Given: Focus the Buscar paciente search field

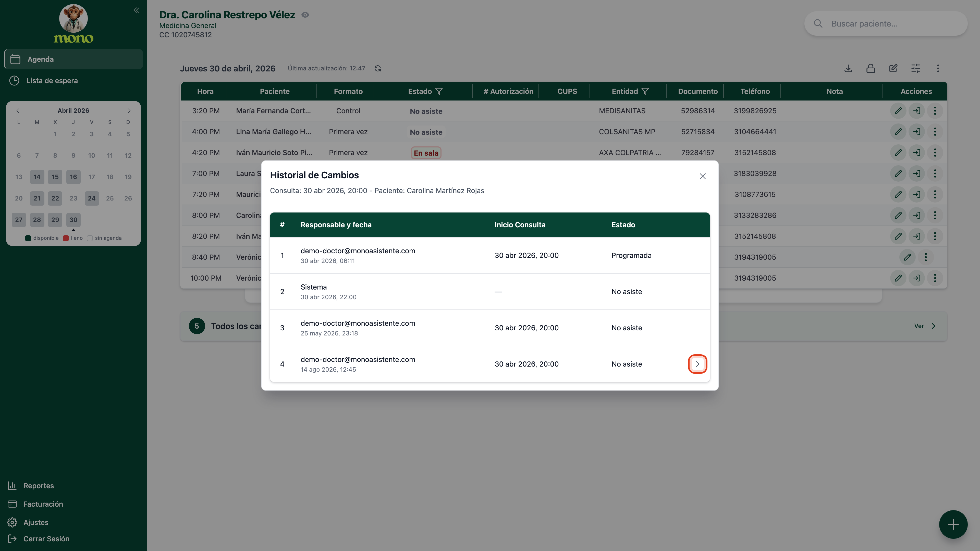Looking at the screenshot, I should click(886, 23).
